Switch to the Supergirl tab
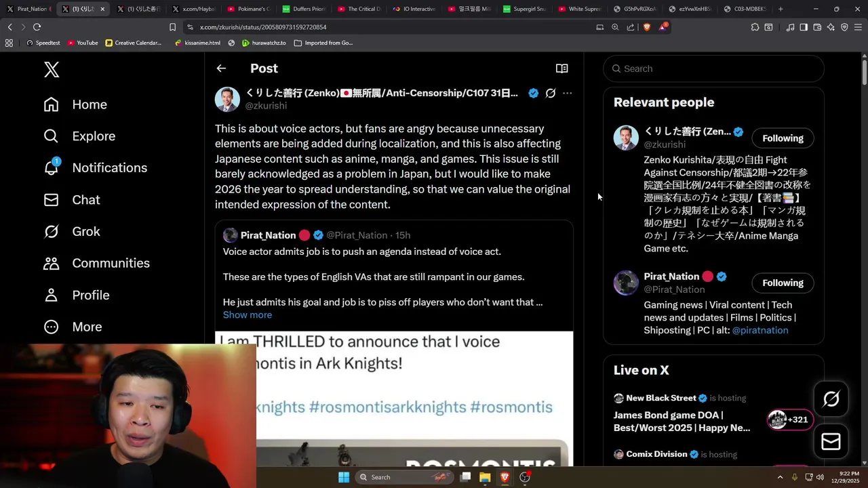The height and width of the screenshot is (488, 868). point(524,9)
